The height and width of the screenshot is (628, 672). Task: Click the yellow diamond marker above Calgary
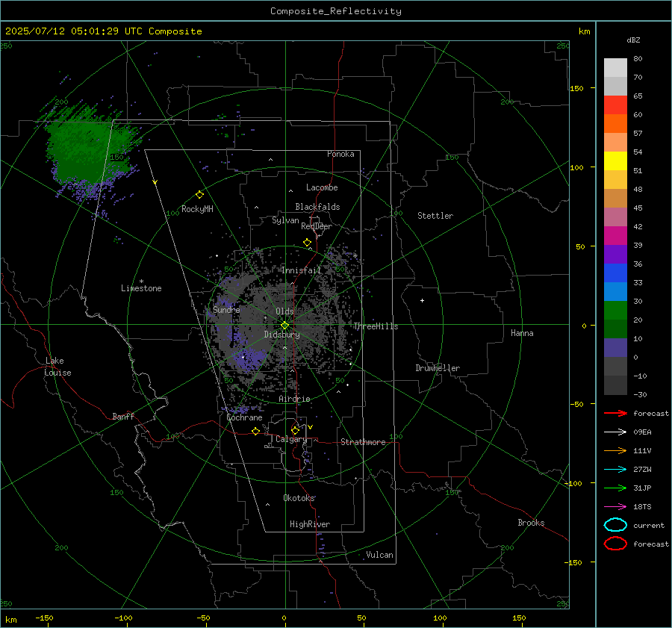coord(295,430)
